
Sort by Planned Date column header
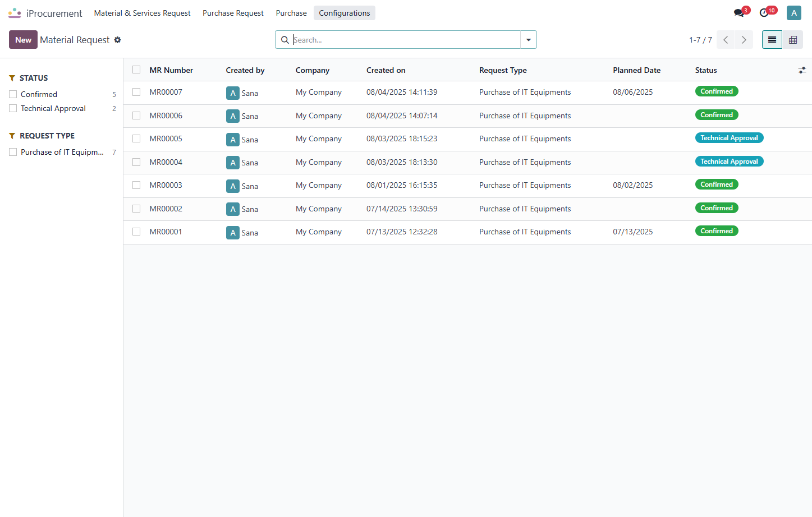[x=636, y=70]
